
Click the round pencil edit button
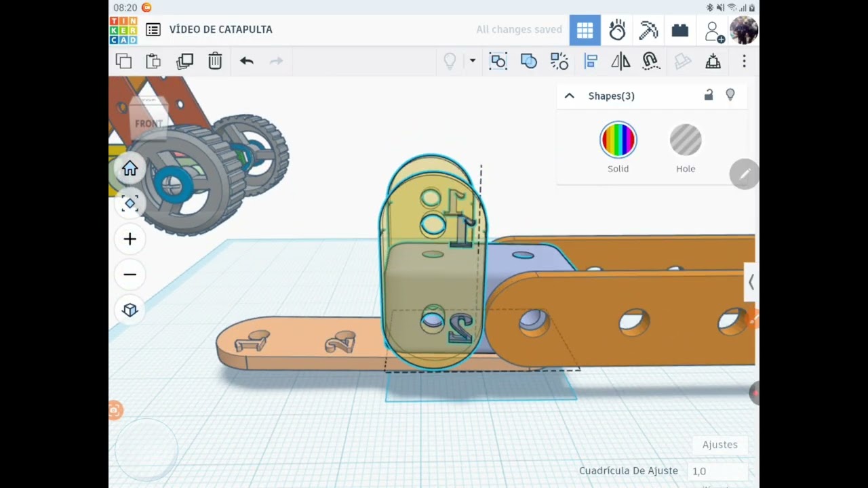[x=744, y=174]
